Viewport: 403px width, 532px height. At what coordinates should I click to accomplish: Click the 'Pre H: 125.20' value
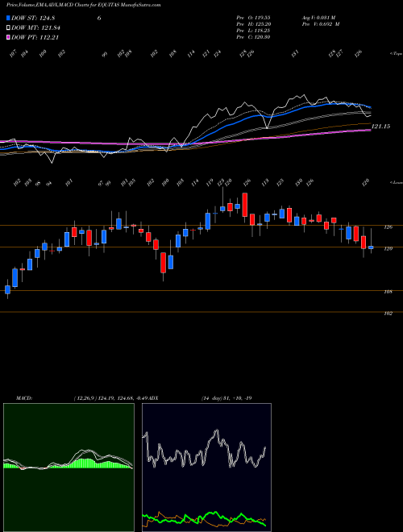tap(253, 24)
